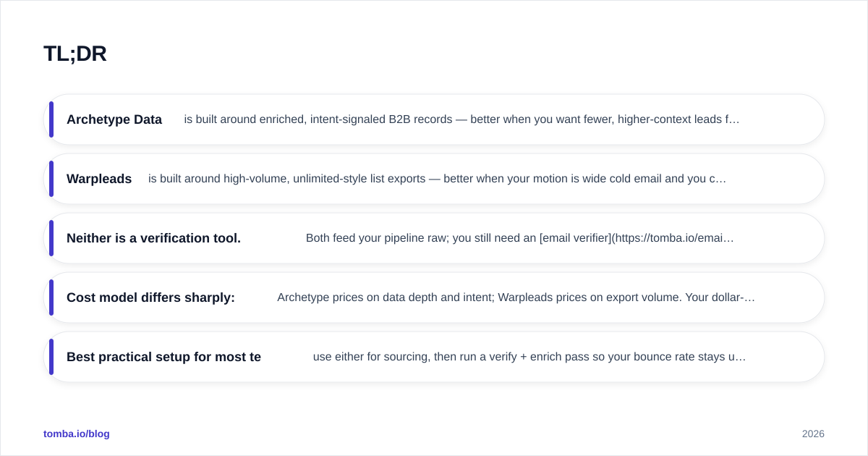Select the Archetype Data label
This screenshot has width=868, height=456.
click(x=114, y=119)
